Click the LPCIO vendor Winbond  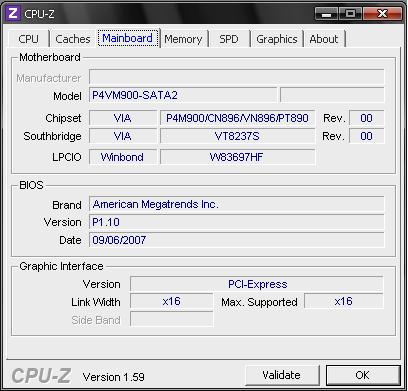click(123, 157)
